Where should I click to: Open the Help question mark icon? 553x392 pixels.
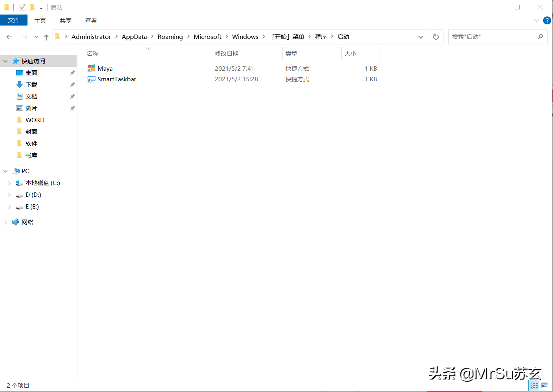pyautogui.click(x=547, y=20)
